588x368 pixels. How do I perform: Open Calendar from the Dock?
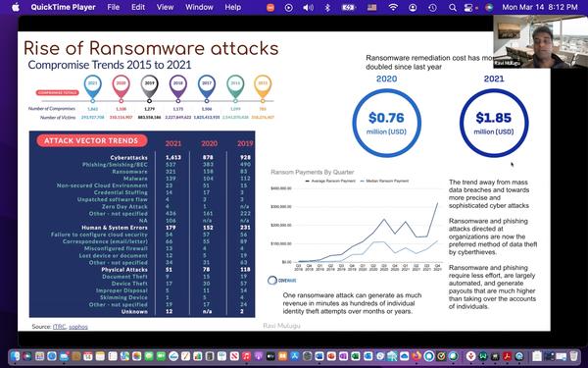point(88,356)
